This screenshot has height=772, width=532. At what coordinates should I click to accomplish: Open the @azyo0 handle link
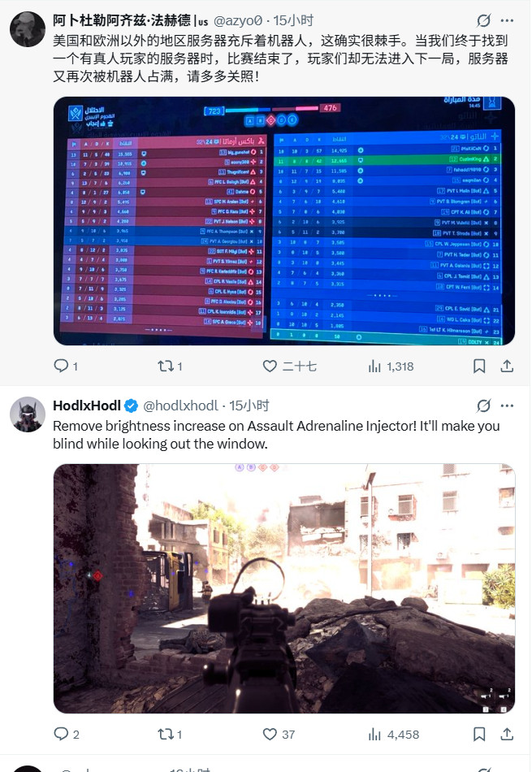point(238,20)
